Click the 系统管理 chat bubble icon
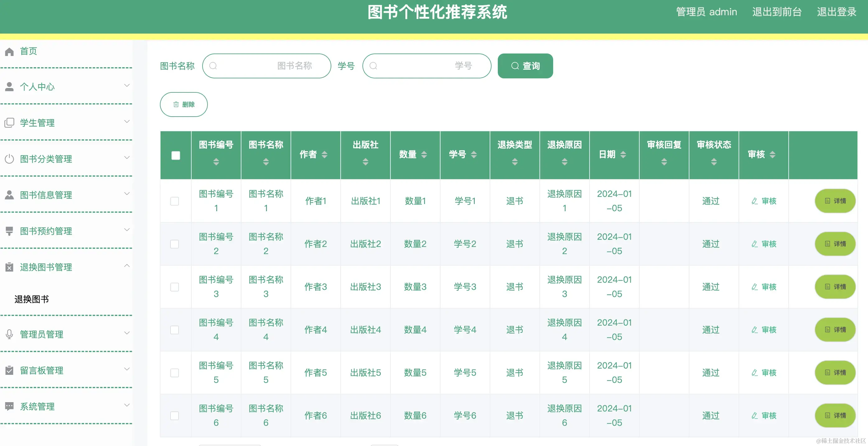Screen dimensions: 868x446 pos(9,406)
